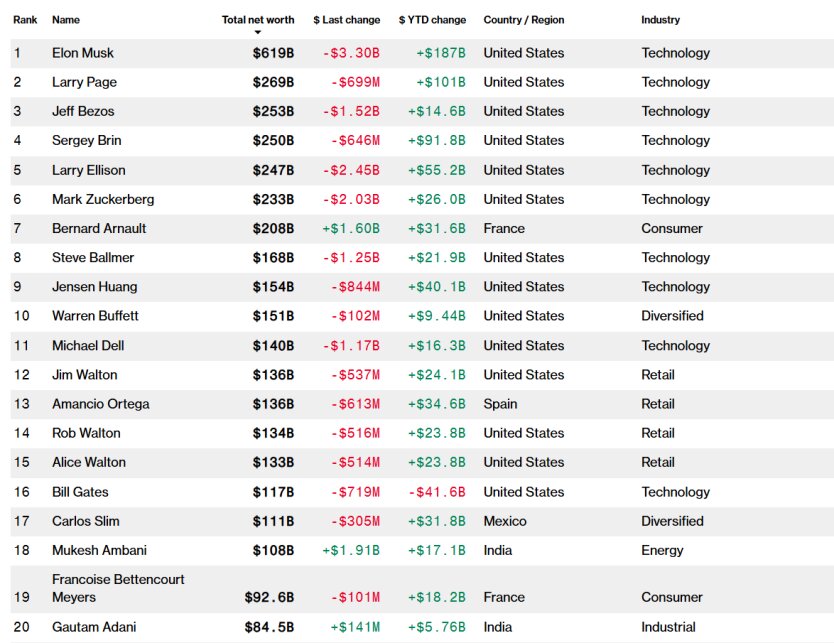Click the sort arrow below Total net worth

tap(257, 32)
